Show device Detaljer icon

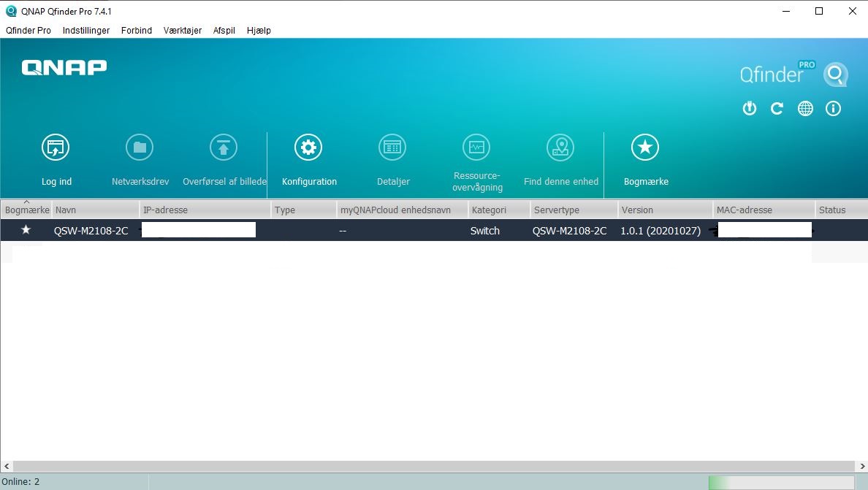(392, 147)
